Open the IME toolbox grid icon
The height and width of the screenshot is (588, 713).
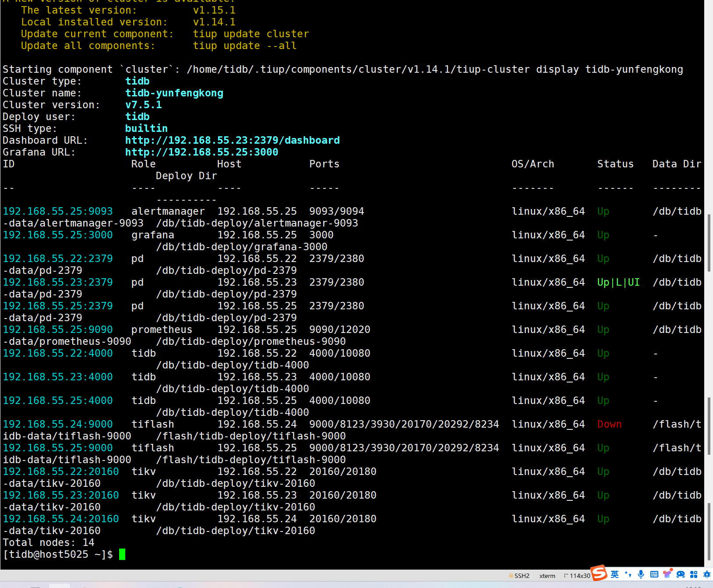tap(694, 574)
